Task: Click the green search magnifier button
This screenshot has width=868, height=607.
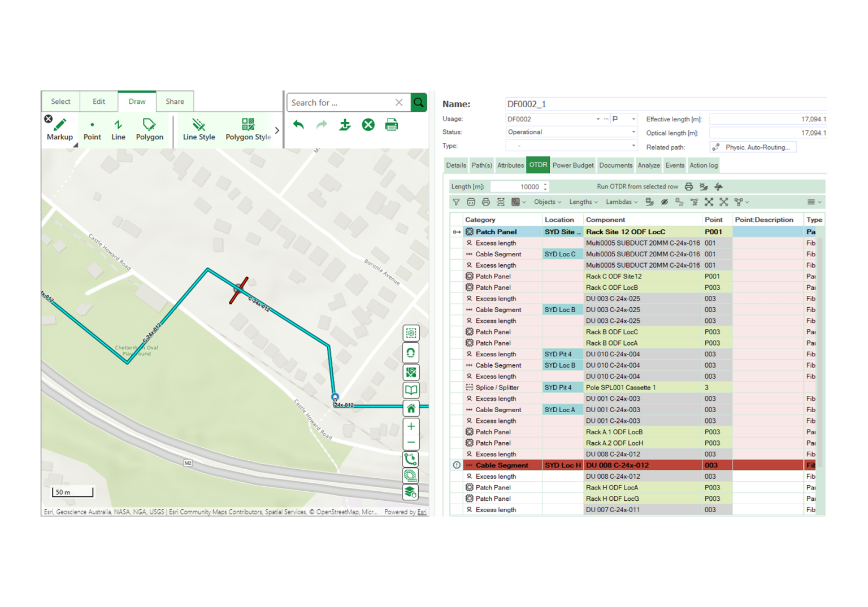Action: pyautogui.click(x=418, y=103)
